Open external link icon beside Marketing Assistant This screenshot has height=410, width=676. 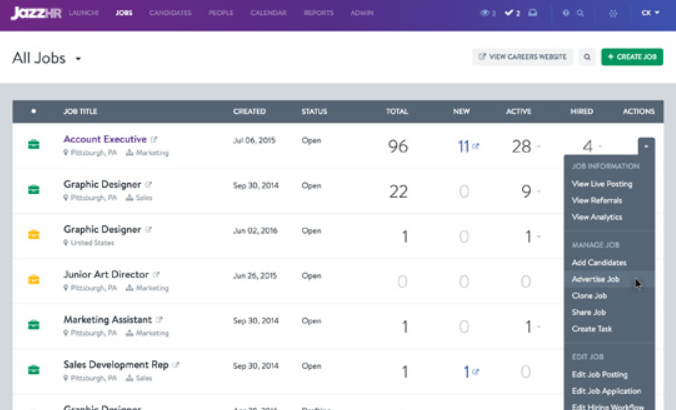point(159,319)
